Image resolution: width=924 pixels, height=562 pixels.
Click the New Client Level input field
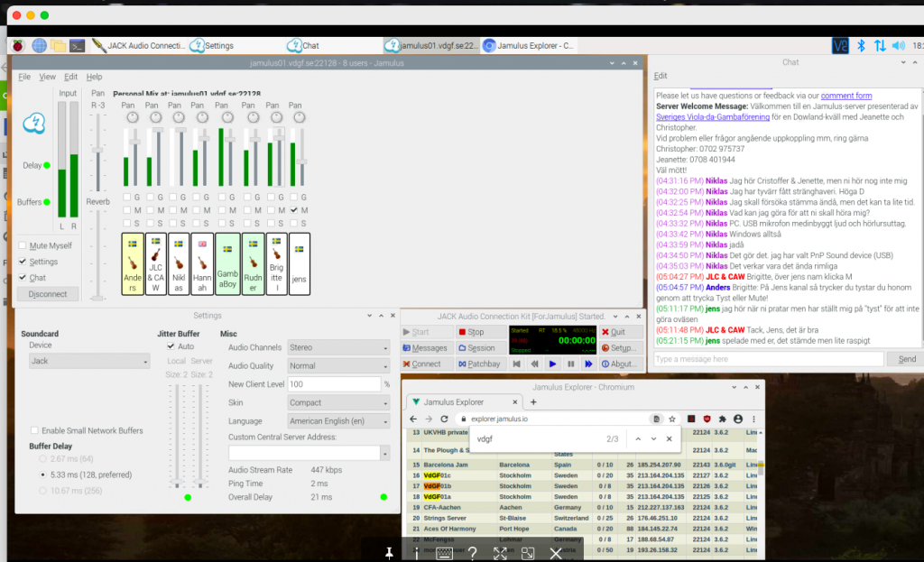pos(334,384)
